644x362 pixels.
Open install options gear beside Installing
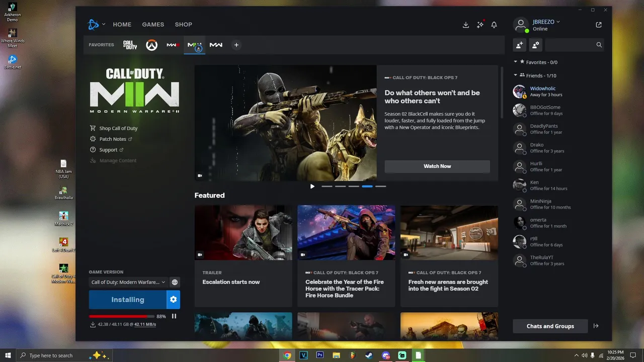pyautogui.click(x=173, y=300)
